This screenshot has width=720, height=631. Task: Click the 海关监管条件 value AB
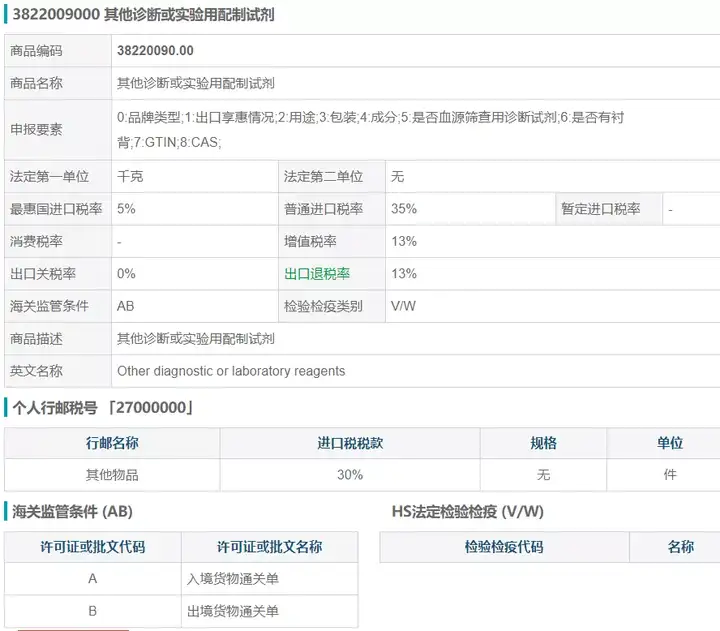[125, 306]
